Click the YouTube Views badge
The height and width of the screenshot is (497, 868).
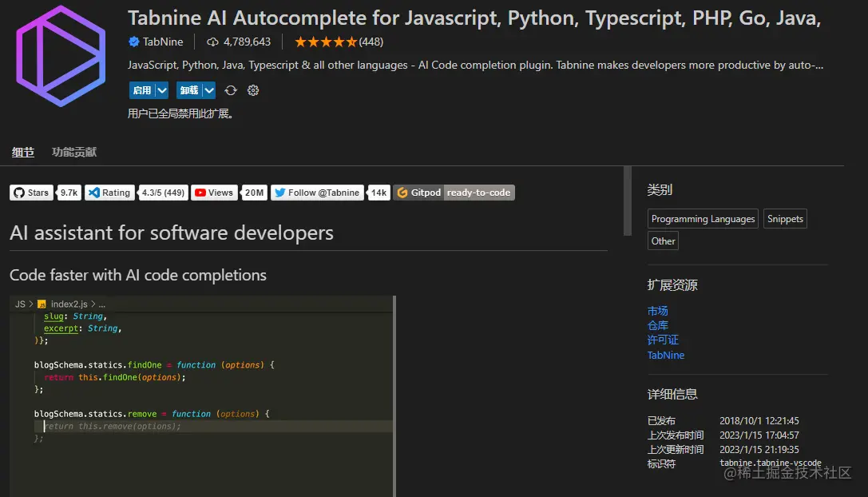coord(214,193)
